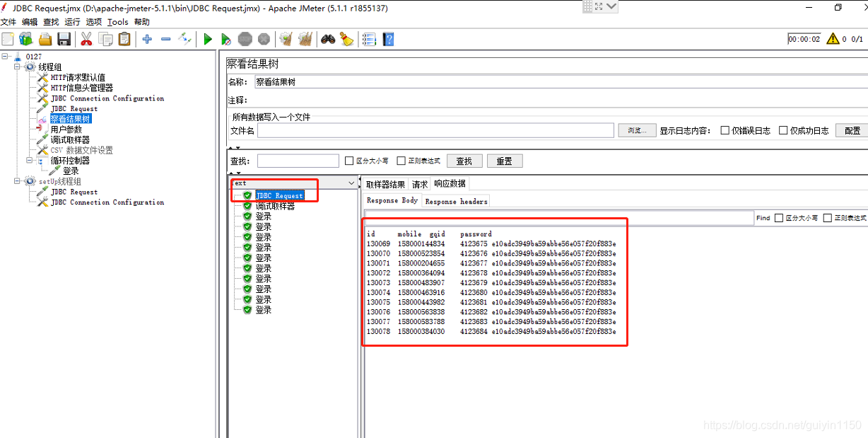Start the test with green play icon

click(208, 39)
